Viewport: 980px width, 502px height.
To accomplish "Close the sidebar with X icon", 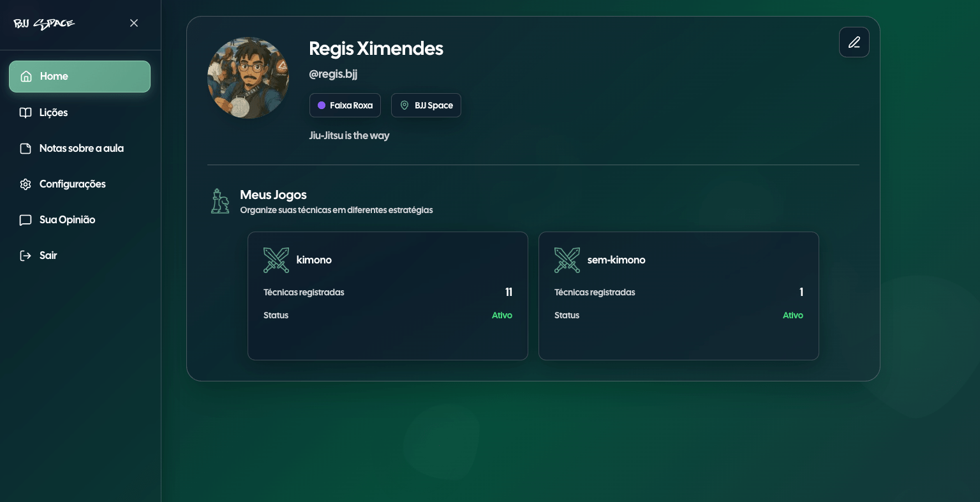I will pos(134,23).
